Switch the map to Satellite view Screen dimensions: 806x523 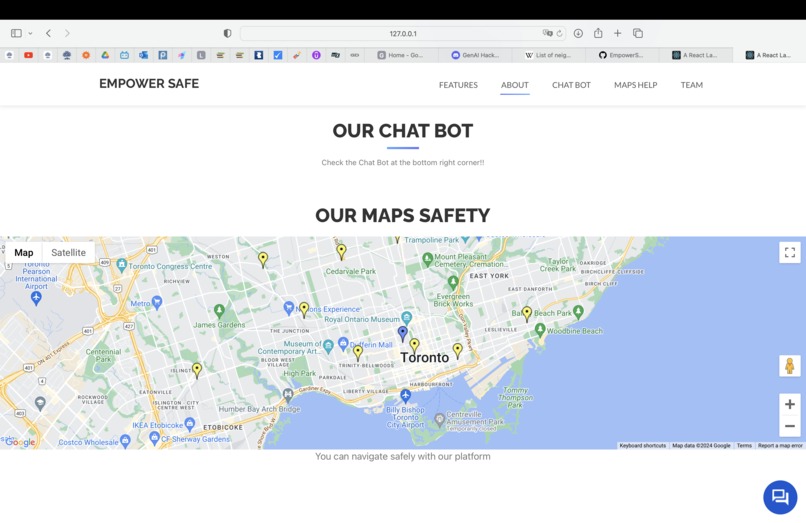(68, 253)
